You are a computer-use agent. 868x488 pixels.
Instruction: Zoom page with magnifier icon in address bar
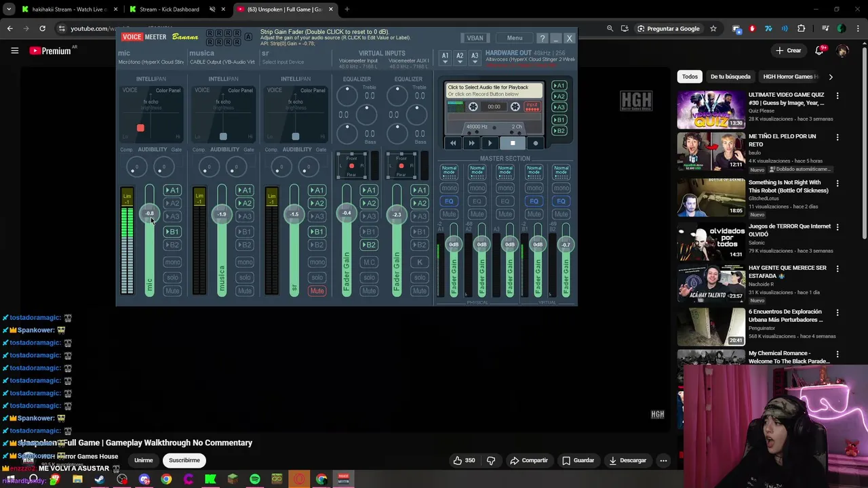610,28
